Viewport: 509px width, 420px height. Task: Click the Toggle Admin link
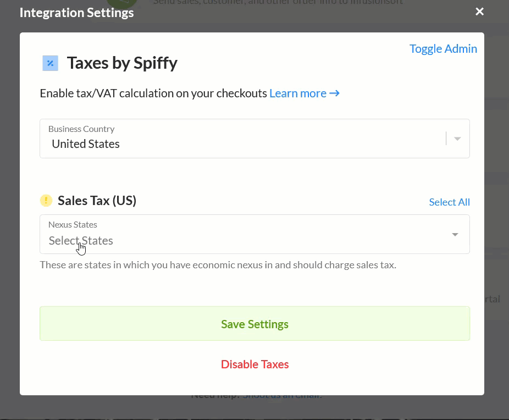[x=443, y=49]
